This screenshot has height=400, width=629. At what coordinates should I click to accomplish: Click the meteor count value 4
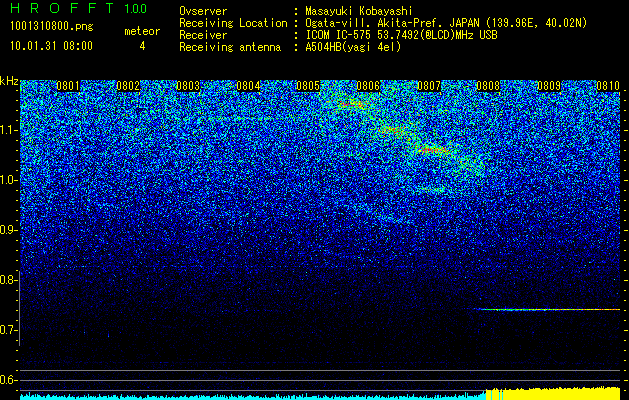[142, 46]
